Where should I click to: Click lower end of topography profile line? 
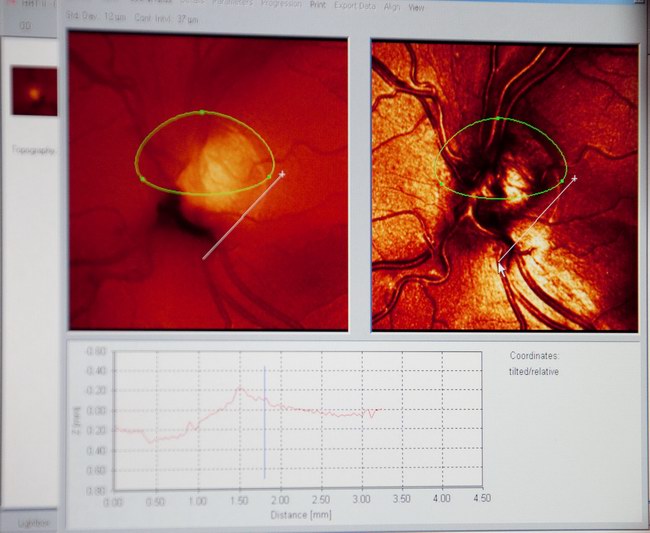tap(204, 258)
